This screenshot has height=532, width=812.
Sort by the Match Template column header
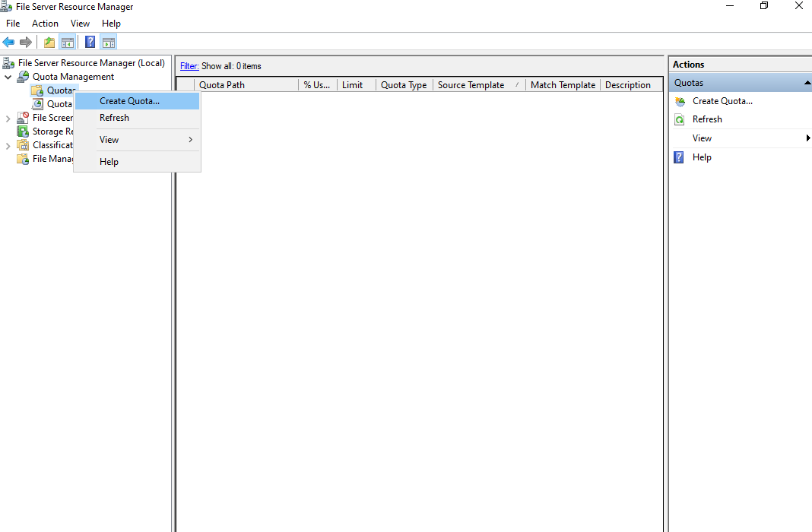click(563, 85)
